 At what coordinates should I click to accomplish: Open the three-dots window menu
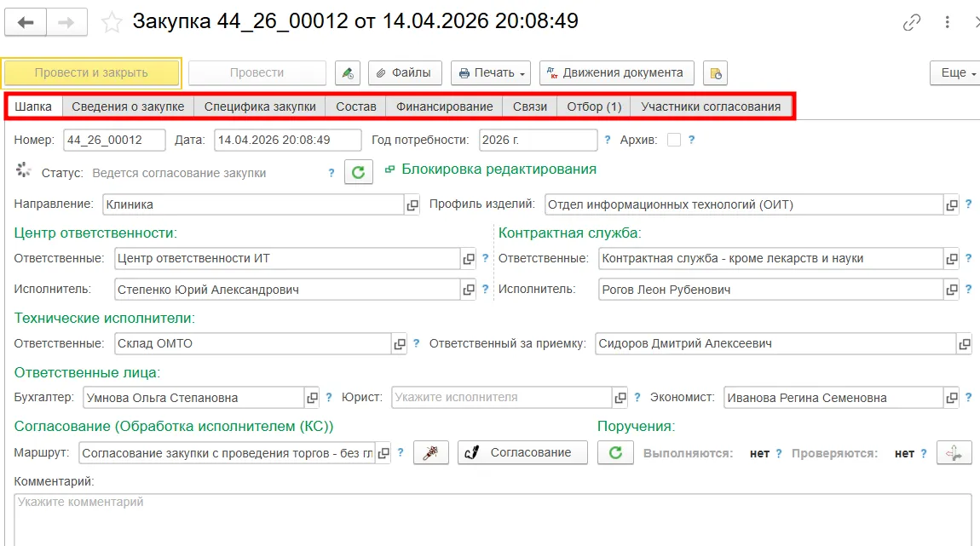(x=948, y=22)
